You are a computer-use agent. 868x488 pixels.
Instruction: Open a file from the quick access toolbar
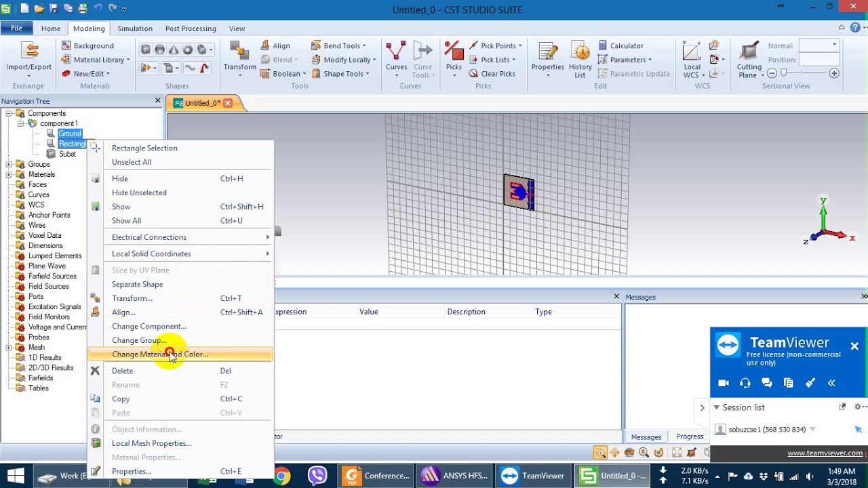click(39, 9)
